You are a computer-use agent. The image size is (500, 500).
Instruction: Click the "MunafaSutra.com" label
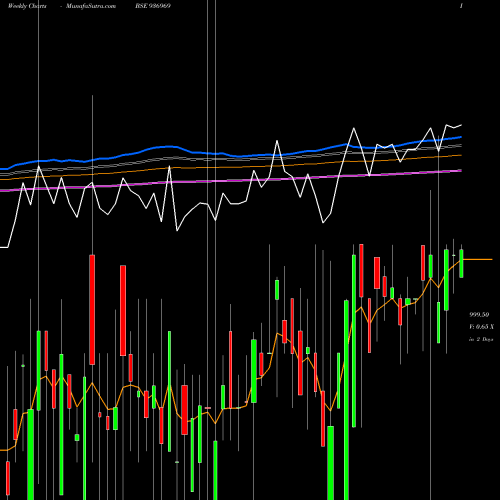91,6
